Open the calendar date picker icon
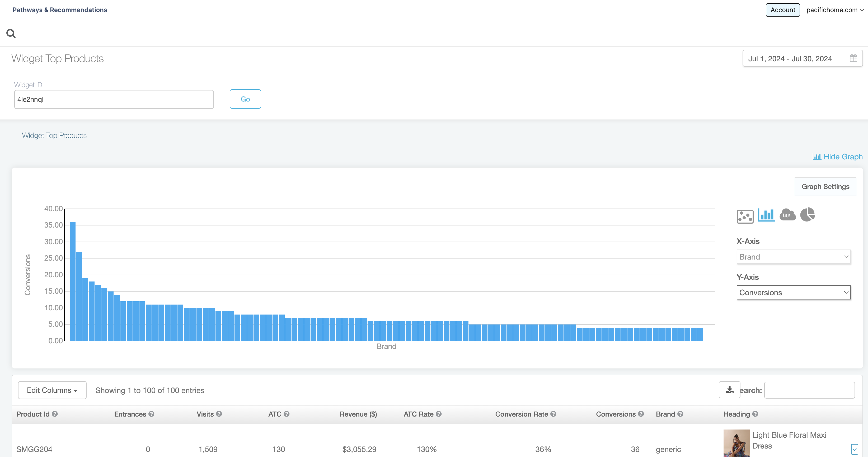Viewport: 868px width, 457px height. [x=853, y=58]
